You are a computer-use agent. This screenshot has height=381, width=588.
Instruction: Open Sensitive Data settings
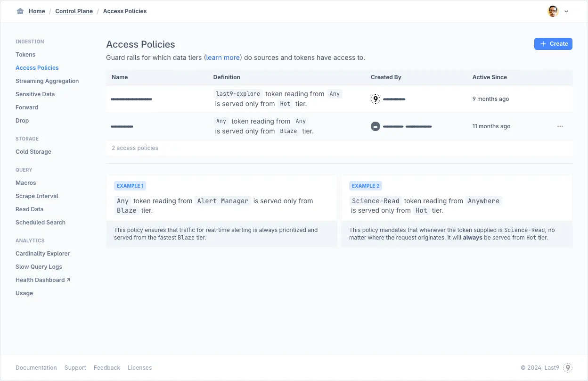point(35,94)
